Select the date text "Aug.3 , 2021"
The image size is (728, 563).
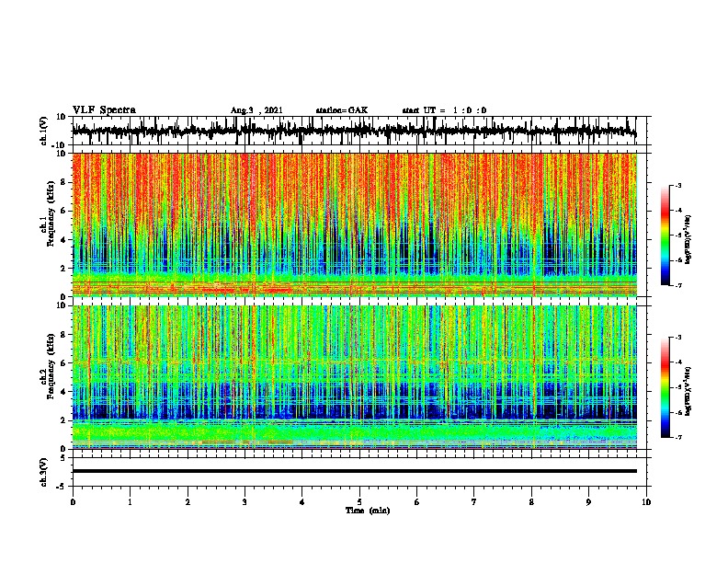pyautogui.click(x=256, y=110)
